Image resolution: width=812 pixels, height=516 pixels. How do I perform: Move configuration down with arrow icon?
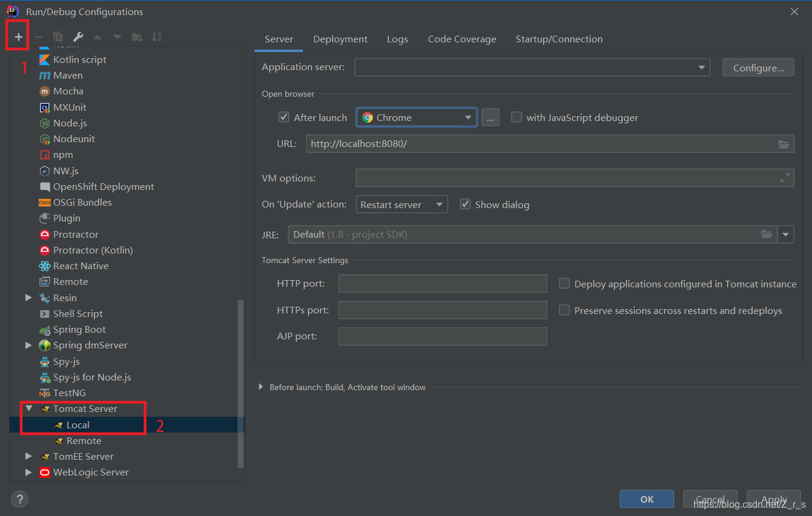coord(117,37)
